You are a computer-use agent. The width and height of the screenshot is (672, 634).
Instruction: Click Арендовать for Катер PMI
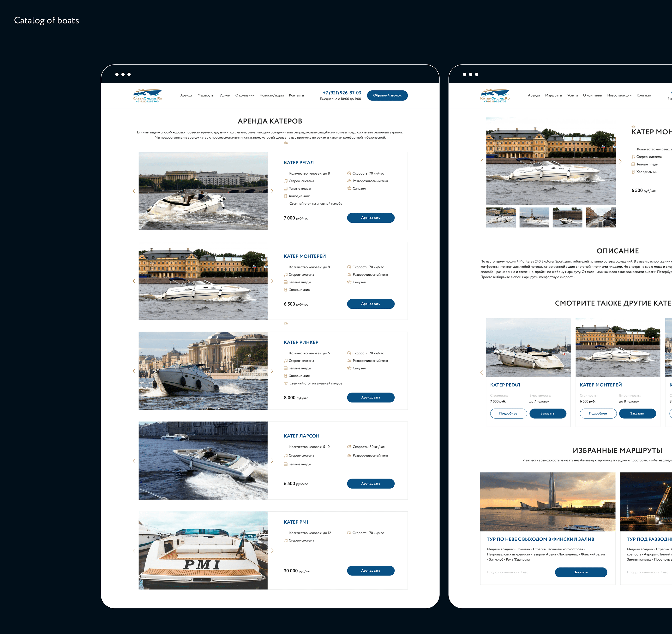click(x=371, y=570)
